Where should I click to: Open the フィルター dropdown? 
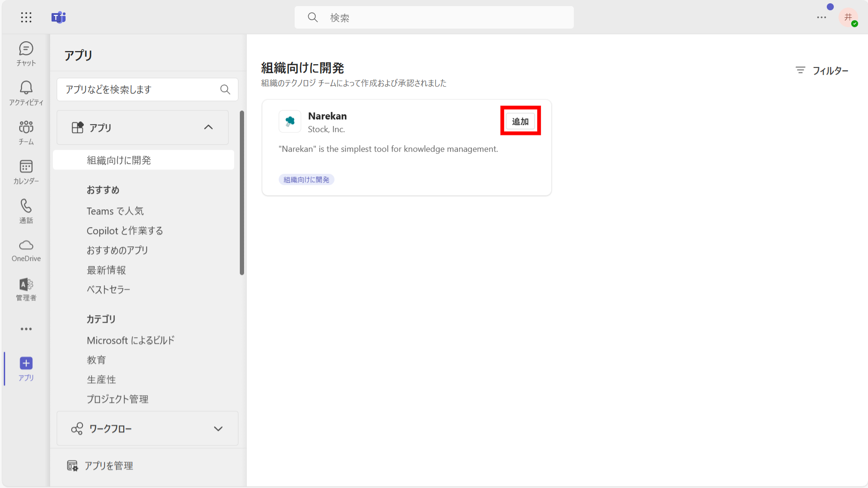[822, 70]
